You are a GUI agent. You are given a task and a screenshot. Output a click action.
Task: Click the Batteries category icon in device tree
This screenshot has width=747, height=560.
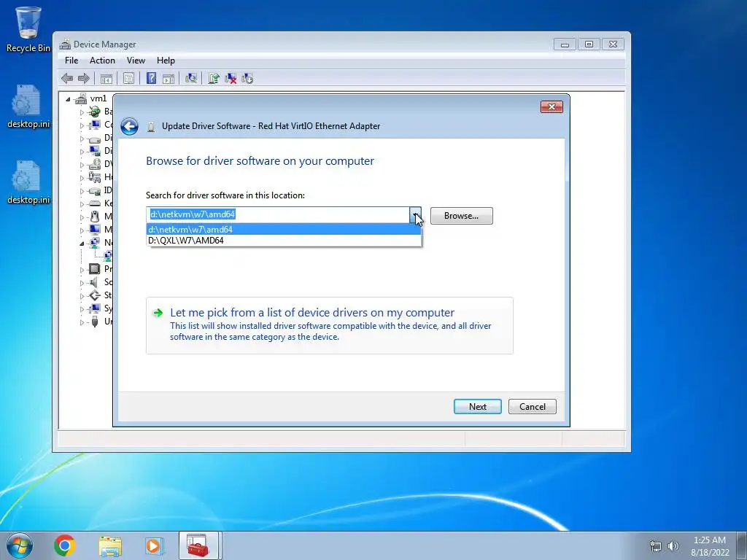(95, 112)
